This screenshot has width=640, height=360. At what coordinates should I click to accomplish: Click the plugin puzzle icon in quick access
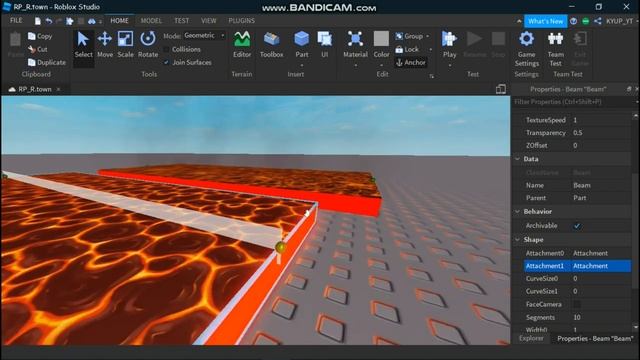70,21
